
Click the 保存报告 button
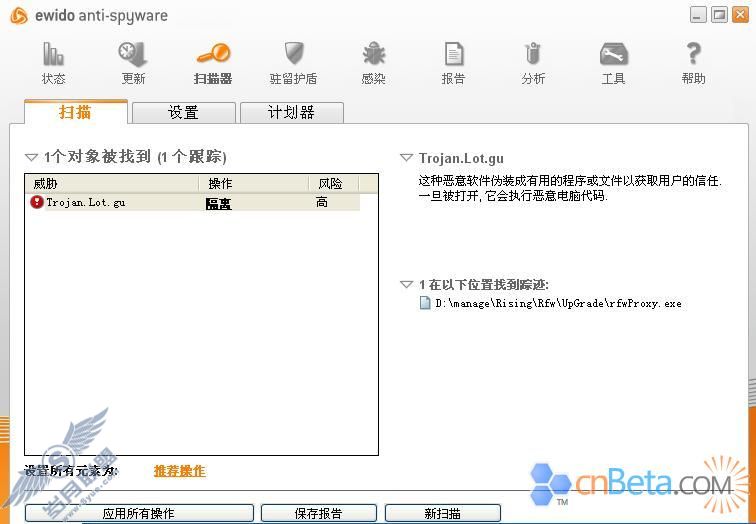tap(319, 513)
